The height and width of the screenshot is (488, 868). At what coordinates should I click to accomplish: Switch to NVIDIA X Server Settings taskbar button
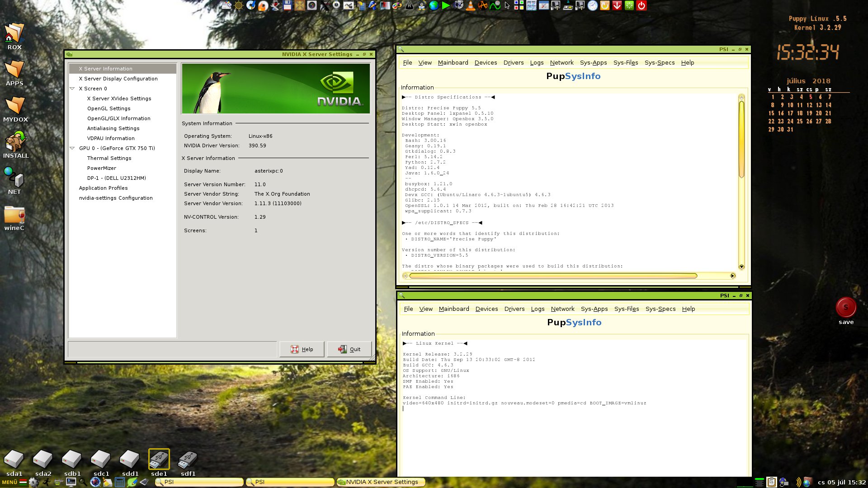coord(381,482)
